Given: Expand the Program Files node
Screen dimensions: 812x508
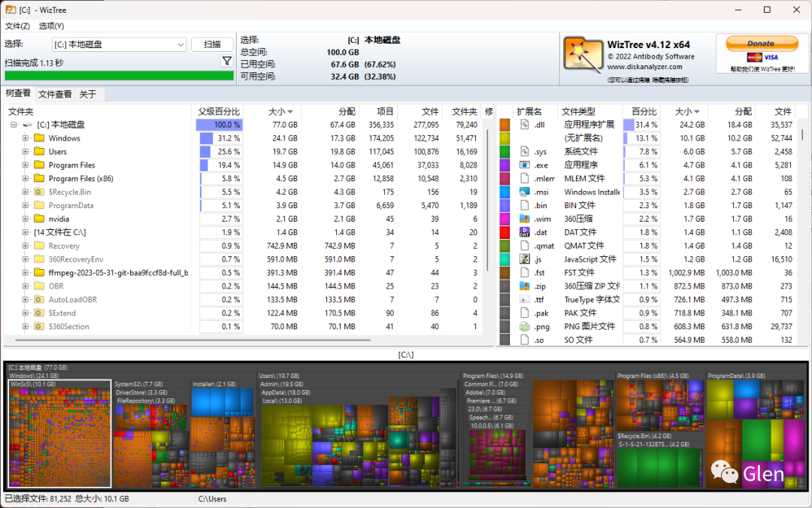Looking at the screenshot, I should pyautogui.click(x=25, y=165).
